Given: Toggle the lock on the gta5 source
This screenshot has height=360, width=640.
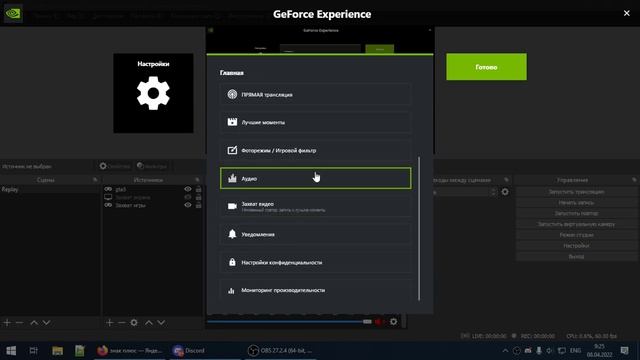Looking at the screenshot, I should click(198, 189).
